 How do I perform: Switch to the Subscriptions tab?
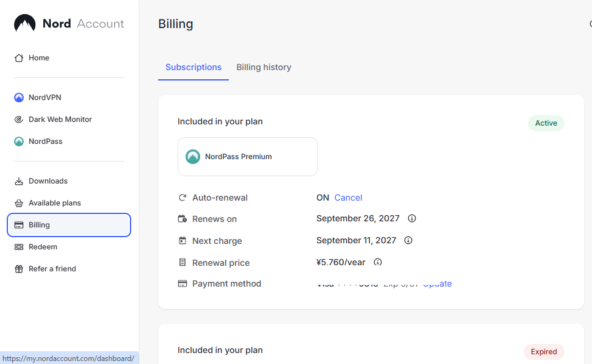(193, 67)
